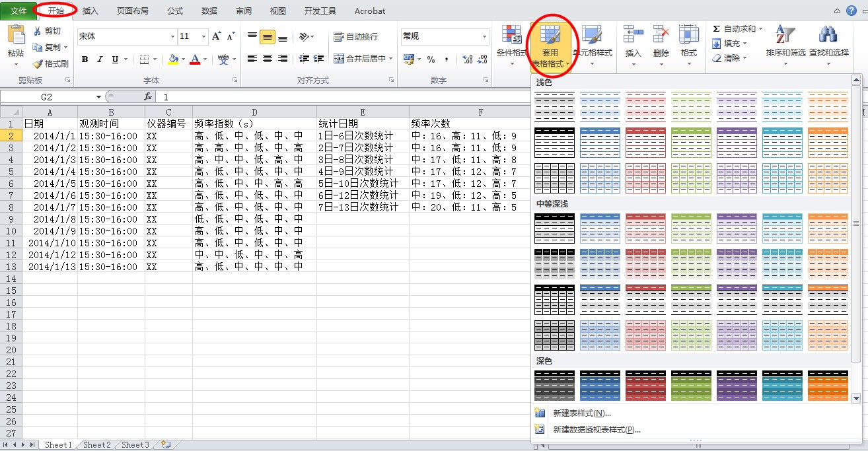The image size is (868, 451).
Task: Choose 新建表样式(N)... in the gallery
Action: click(x=582, y=413)
